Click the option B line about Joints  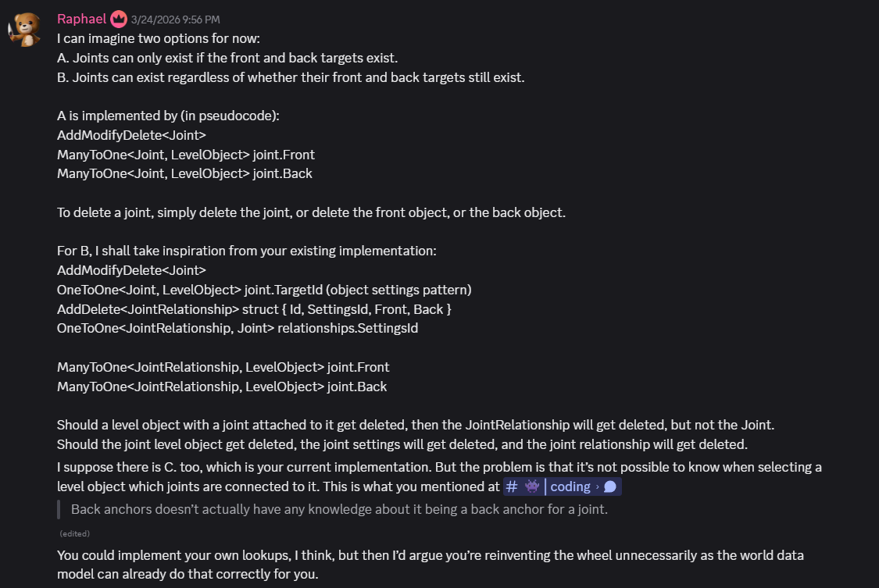click(291, 77)
